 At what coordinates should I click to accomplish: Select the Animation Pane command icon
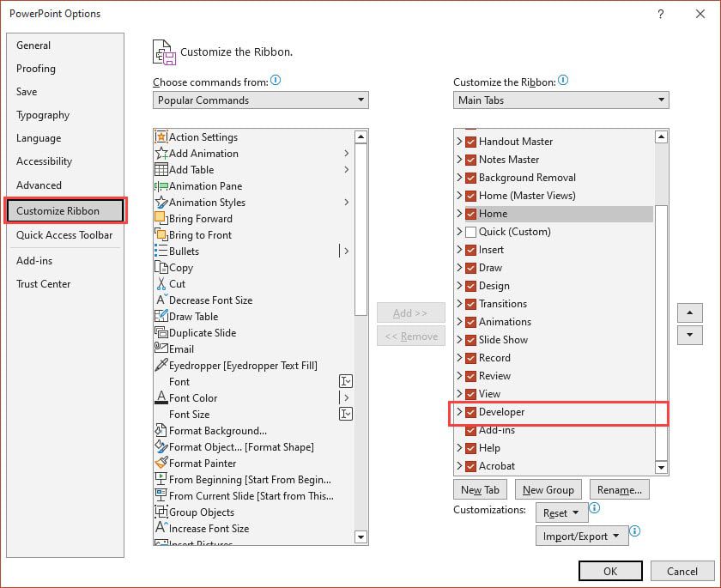click(163, 186)
